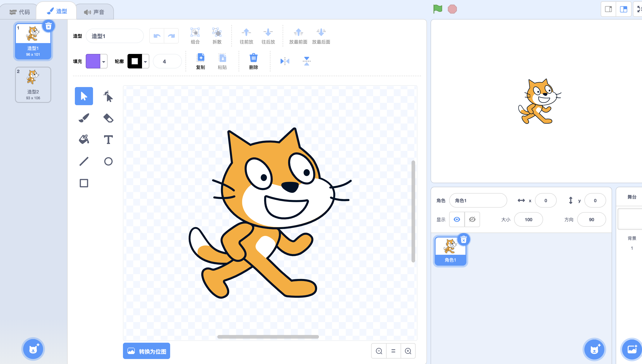Stop project with red stop button
Image resolution: width=642 pixels, height=364 pixels.
452,9
